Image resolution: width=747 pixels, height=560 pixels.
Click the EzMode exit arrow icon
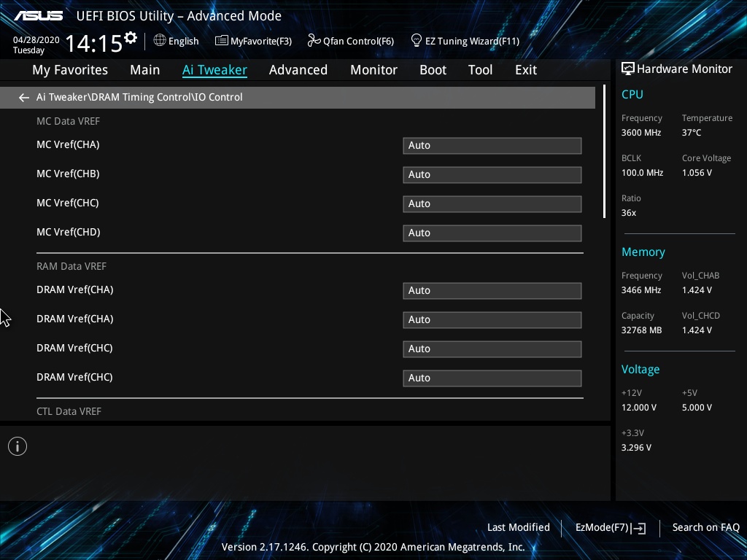point(639,528)
